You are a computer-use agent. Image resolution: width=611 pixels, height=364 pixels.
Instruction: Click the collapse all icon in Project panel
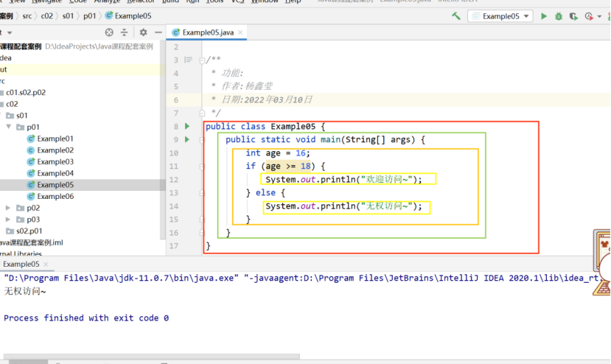coord(124,32)
